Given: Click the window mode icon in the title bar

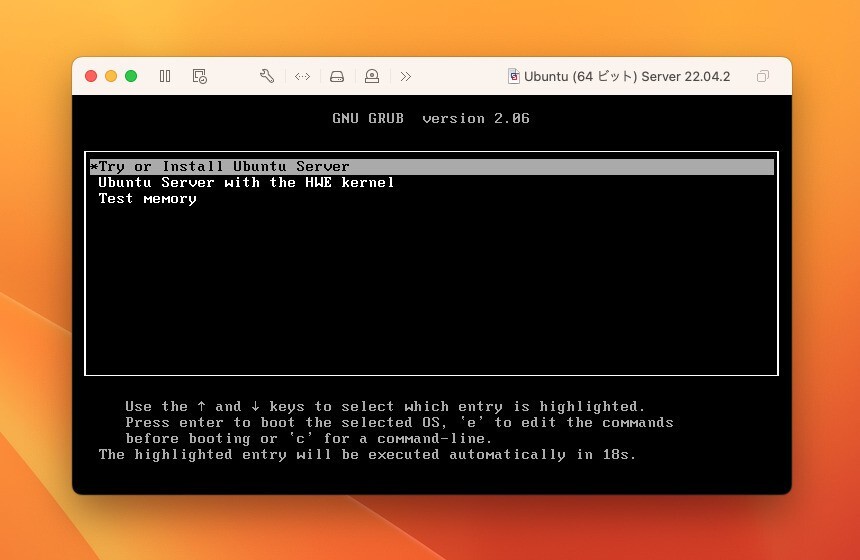Looking at the screenshot, I should coord(763,76).
